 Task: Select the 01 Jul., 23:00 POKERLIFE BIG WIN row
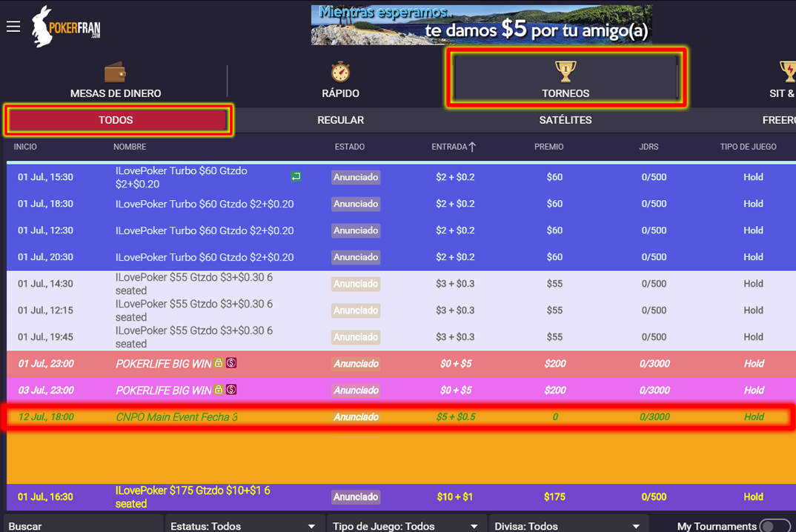(x=401, y=364)
